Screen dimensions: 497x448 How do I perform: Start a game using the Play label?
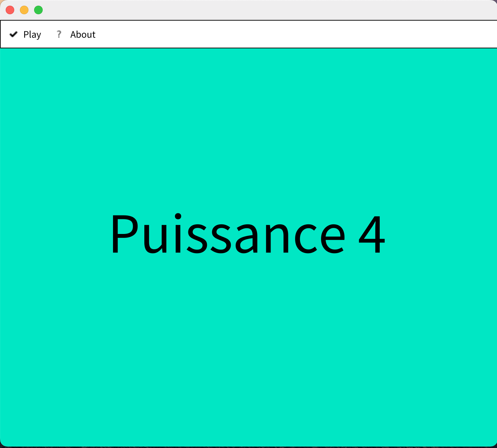[32, 34]
